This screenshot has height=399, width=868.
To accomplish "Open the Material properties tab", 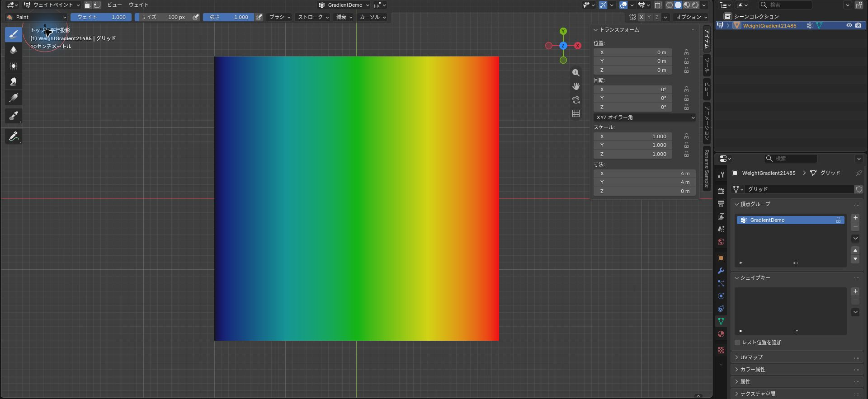I will coord(721,334).
